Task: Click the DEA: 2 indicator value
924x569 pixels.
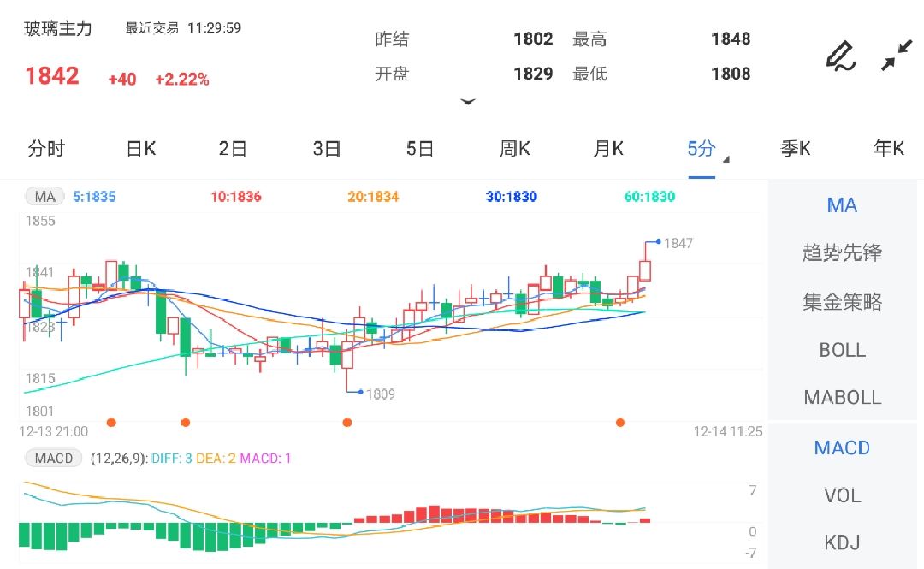Action: tap(216, 458)
